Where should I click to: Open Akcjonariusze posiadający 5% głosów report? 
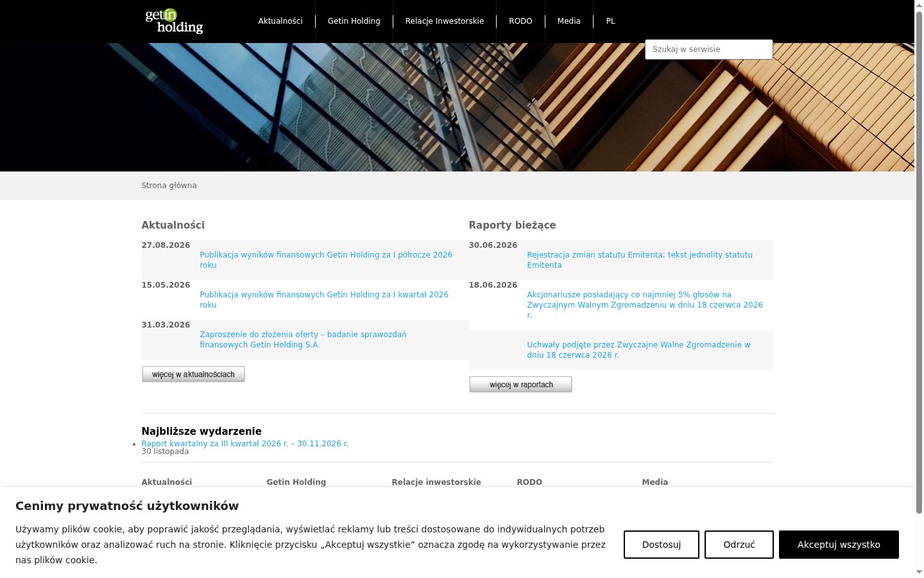click(645, 305)
